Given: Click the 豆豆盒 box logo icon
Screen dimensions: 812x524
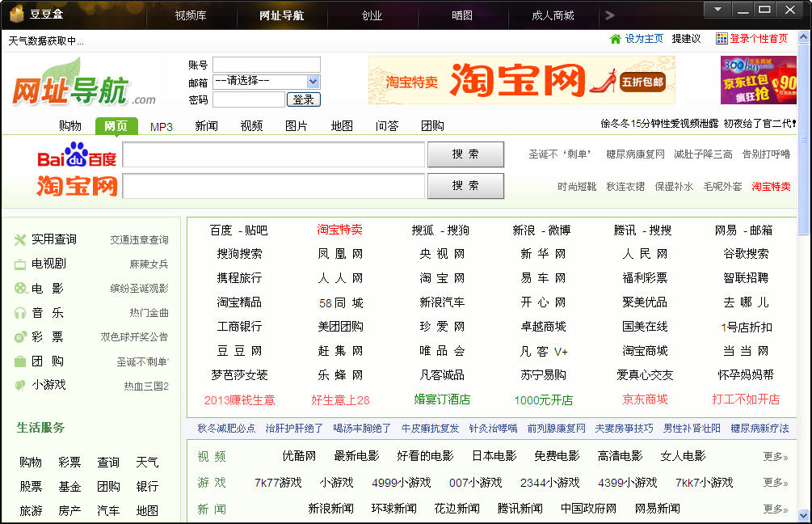Looking at the screenshot, I should pyautogui.click(x=16, y=15).
